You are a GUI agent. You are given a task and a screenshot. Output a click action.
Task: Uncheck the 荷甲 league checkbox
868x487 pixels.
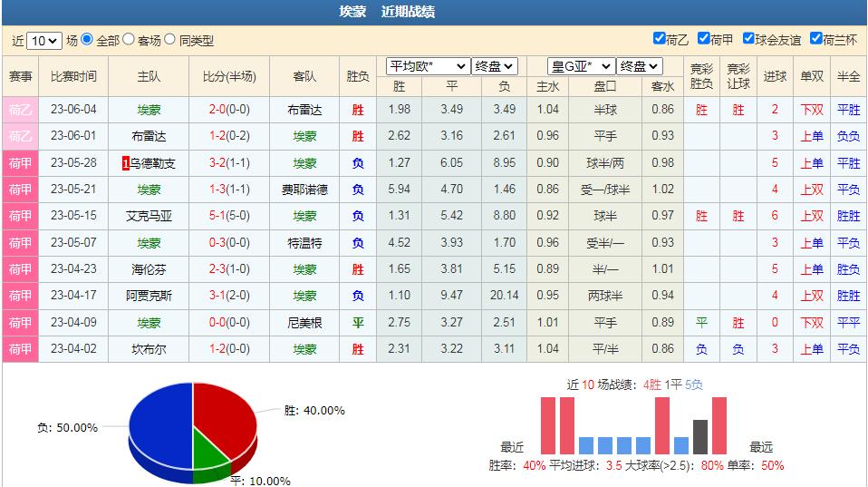point(704,38)
